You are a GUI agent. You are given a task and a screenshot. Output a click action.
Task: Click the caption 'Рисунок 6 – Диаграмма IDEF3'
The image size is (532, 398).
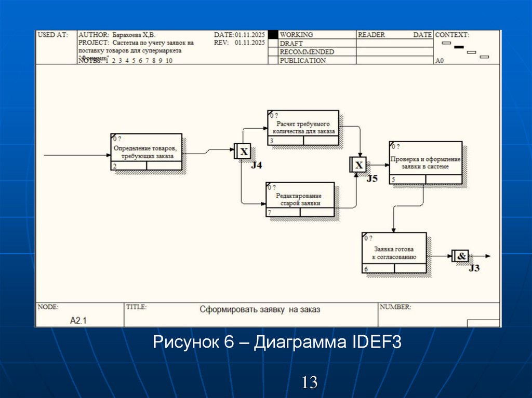tap(277, 342)
